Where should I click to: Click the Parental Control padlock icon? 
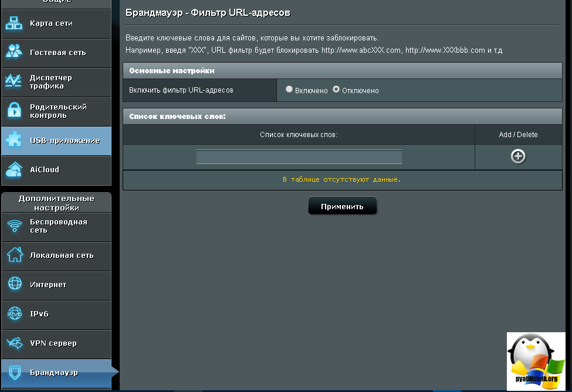(13, 111)
